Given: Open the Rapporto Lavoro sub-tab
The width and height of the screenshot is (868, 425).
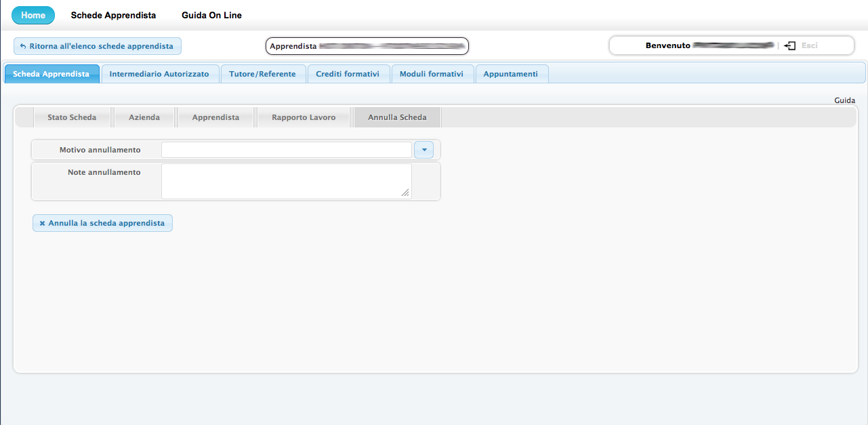Looking at the screenshot, I should 304,117.
